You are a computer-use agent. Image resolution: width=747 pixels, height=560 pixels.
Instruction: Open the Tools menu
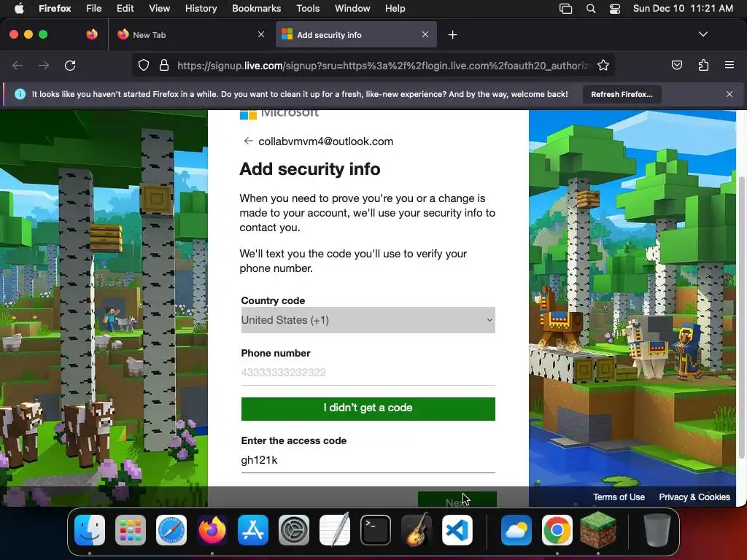click(308, 9)
